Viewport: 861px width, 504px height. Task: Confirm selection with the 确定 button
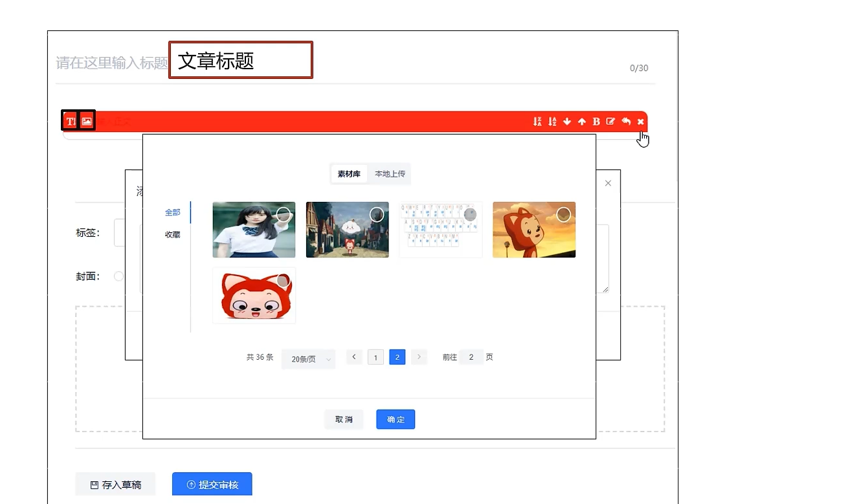[396, 419]
